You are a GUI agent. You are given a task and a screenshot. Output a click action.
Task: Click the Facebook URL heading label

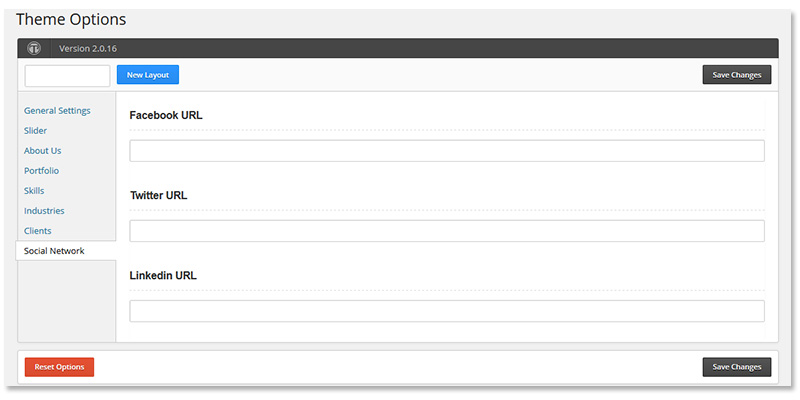[166, 115]
